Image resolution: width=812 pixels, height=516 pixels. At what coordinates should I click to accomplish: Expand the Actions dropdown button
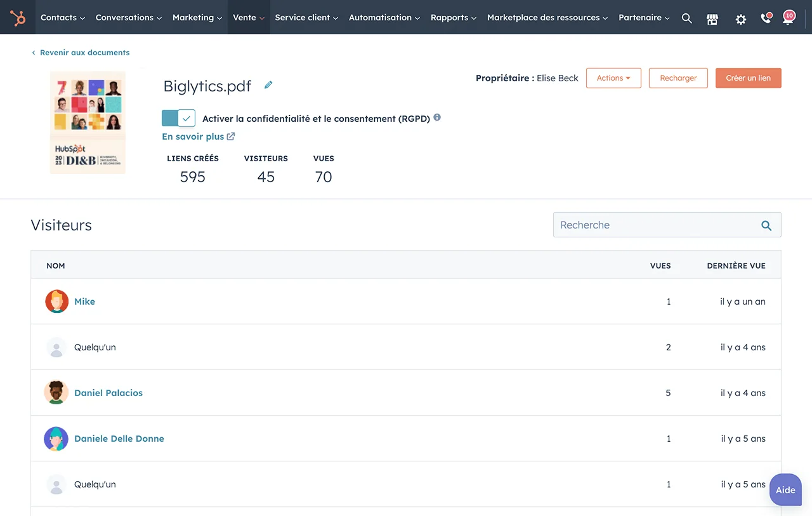click(613, 78)
